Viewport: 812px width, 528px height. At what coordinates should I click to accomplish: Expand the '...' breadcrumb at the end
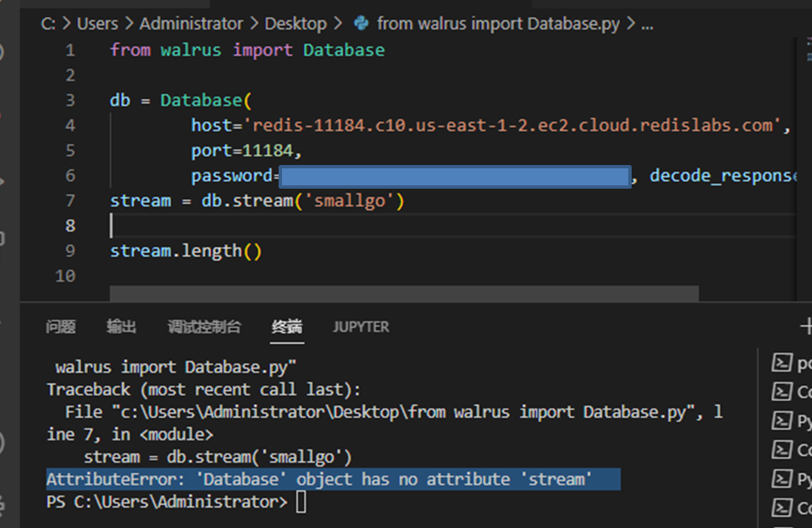point(648,25)
